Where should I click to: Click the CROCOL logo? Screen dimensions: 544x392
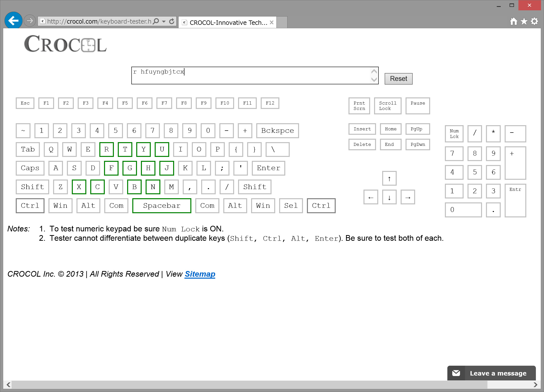coord(65,44)
